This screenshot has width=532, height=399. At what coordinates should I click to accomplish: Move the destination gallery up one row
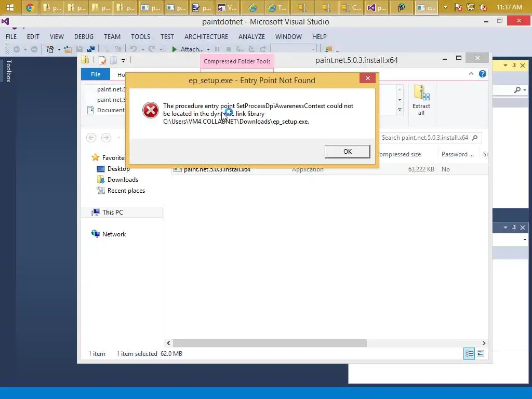pyautogui.click(x=400, y=89)
